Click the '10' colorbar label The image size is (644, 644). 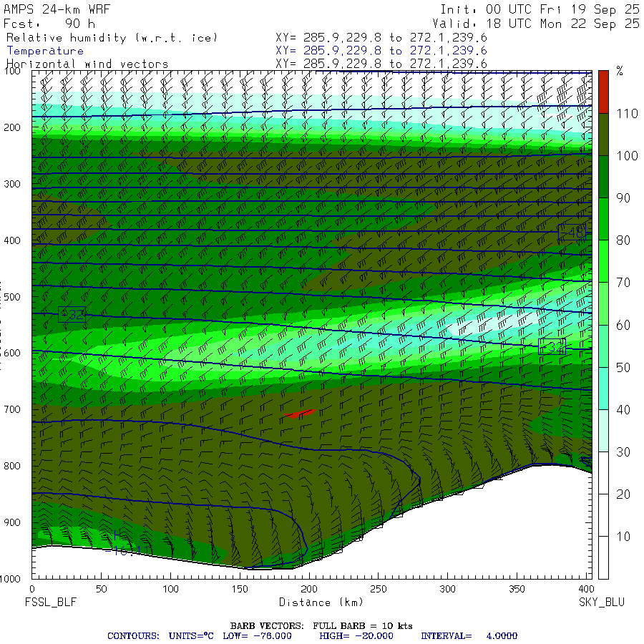[623, 537]
